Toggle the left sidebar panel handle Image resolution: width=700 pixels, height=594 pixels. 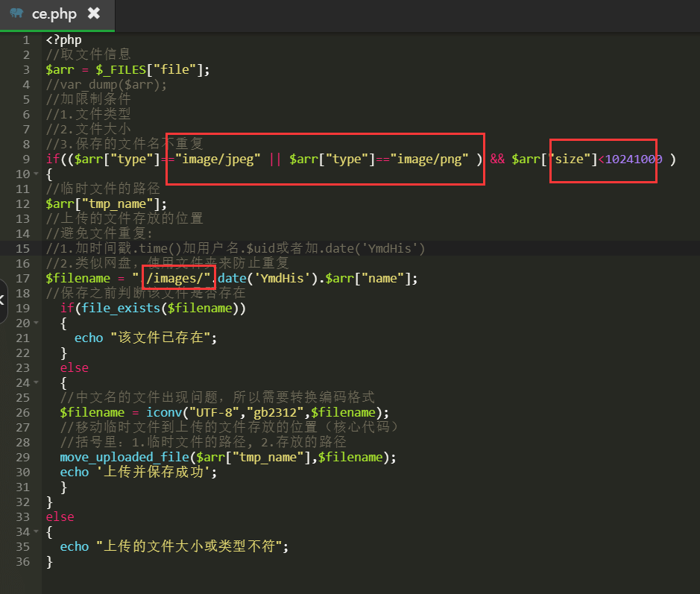click(3, 297)
